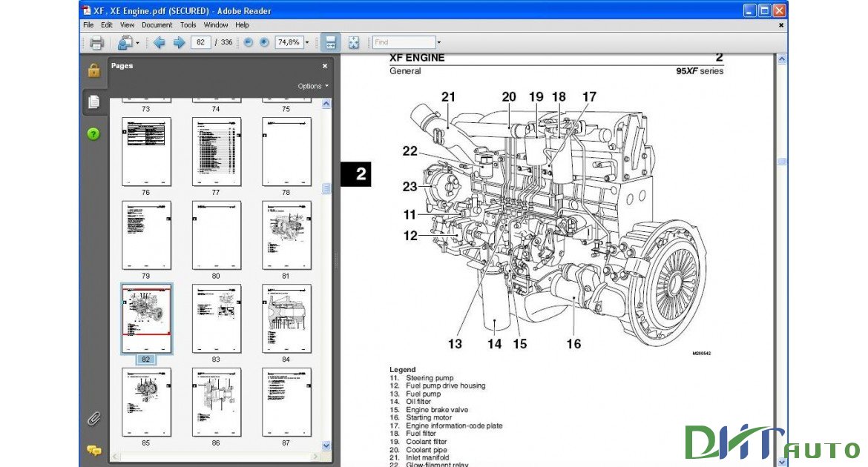
Task: Open the Edit menu
Action: [107, 25]
